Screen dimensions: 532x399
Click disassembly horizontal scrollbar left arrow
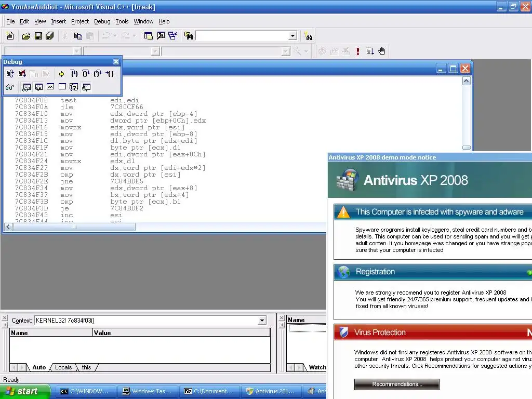tap(9, 227)
